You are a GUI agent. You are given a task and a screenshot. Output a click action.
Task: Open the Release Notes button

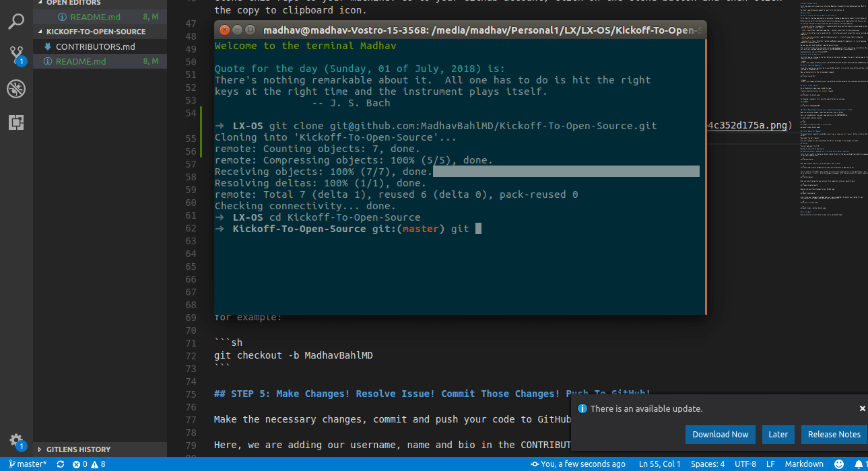point(834,434)
